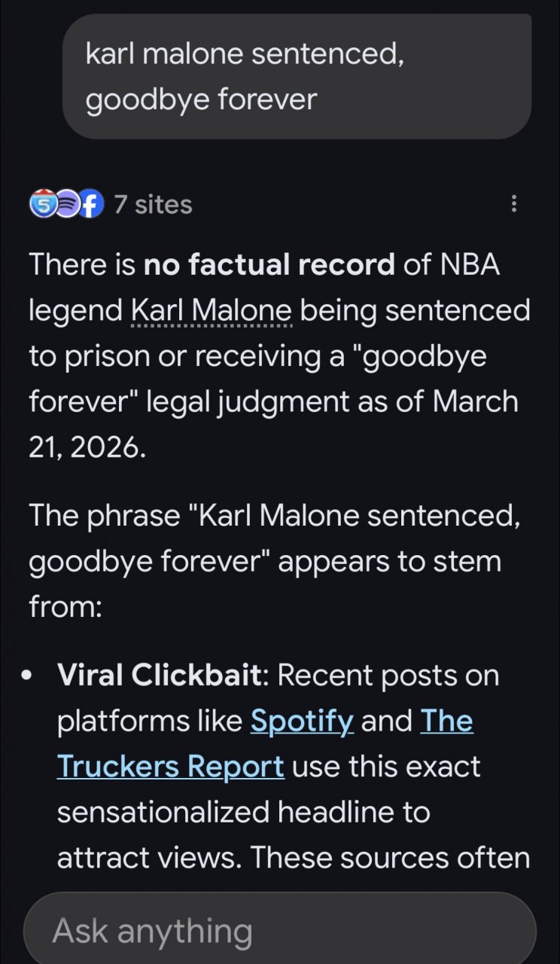Click 'attract views. These sources often' line
The width and height of the screenshot is (560, 964).
point(294,858)
